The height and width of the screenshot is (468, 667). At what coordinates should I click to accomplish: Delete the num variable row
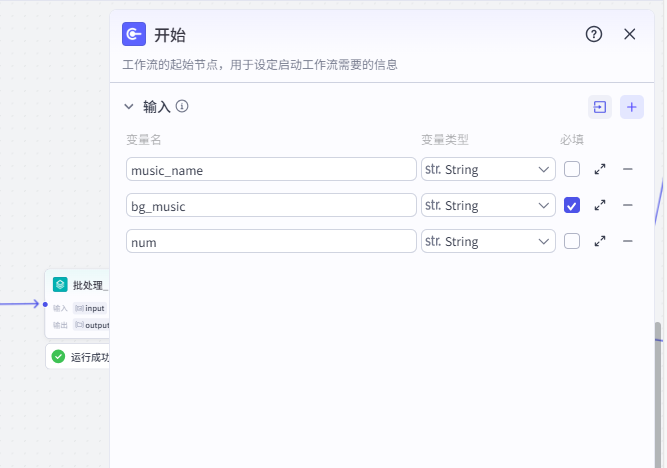click(x=628, y=241)
